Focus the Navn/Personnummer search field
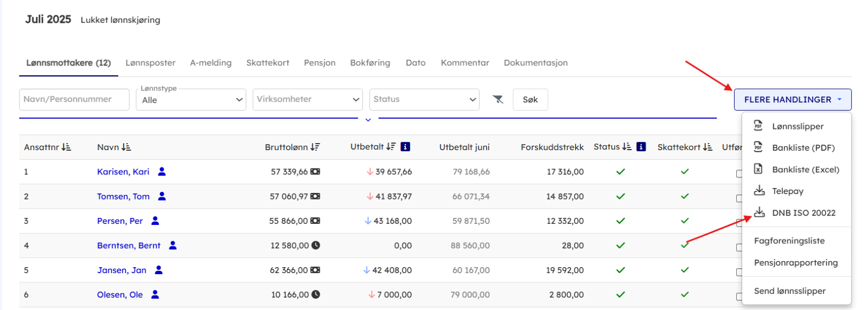Screen dimensions: 868x310 (x=74, y=100)
